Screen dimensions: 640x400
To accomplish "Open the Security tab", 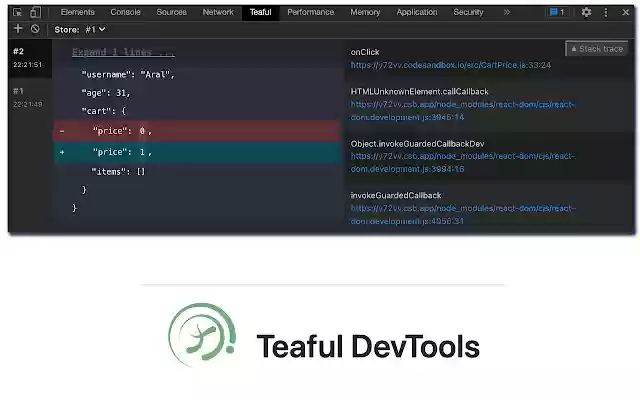I will click(468, 12).
